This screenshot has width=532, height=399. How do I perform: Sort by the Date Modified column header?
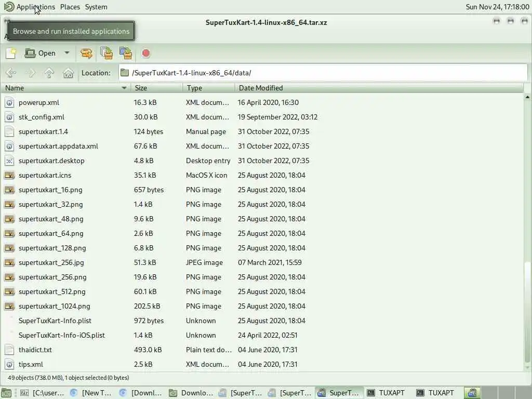[379, 88]
